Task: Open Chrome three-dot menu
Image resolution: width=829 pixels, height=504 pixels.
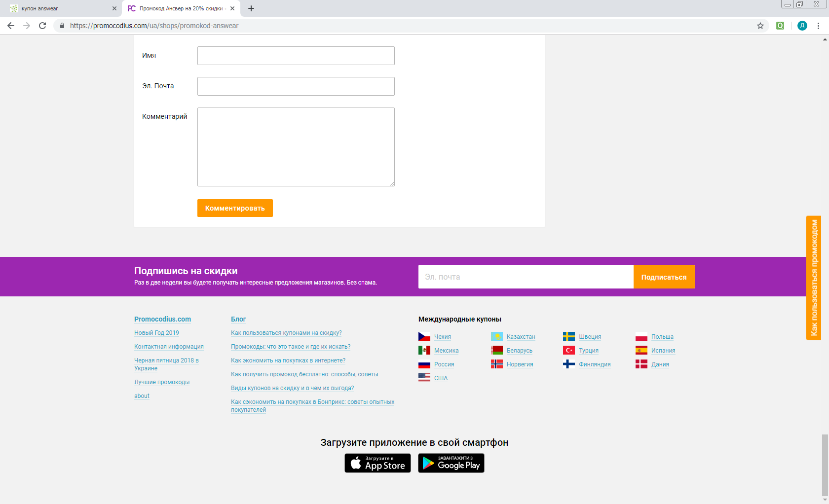Action: (x=818, y=26)
